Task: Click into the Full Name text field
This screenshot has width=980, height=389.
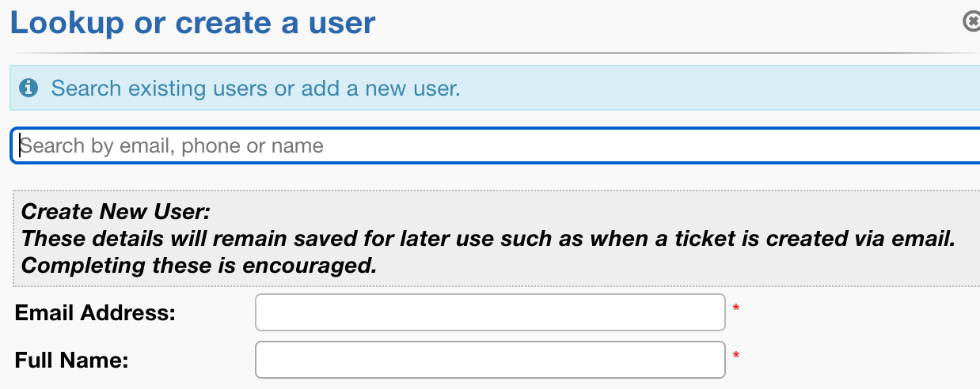Action: coord(490,360)
